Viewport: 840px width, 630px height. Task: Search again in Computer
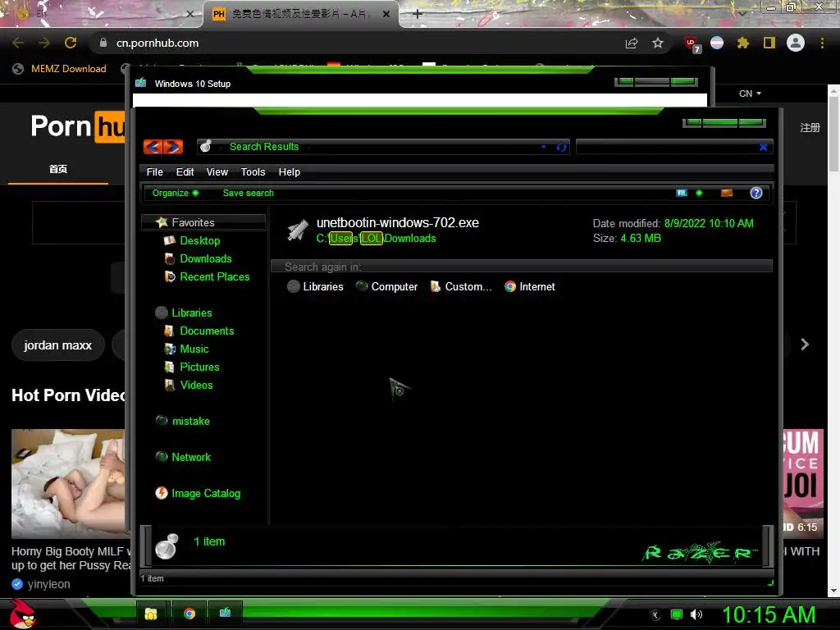(x=386, y=286)
